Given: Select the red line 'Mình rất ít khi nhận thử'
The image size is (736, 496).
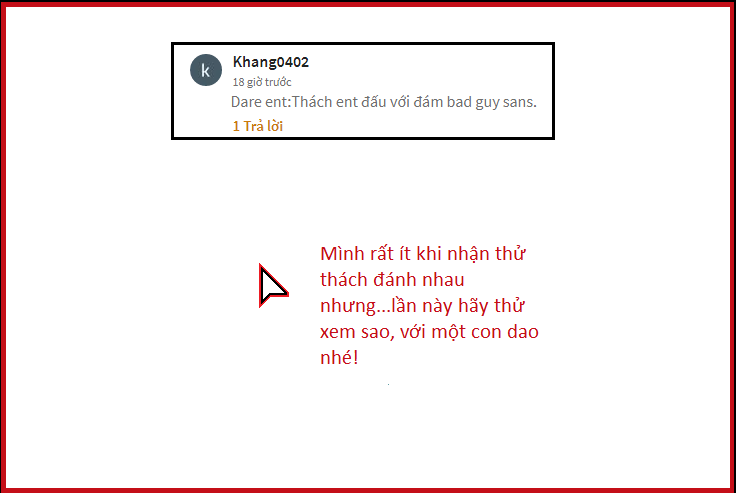Looking at the screenshot, I should [x=422, y=253].
